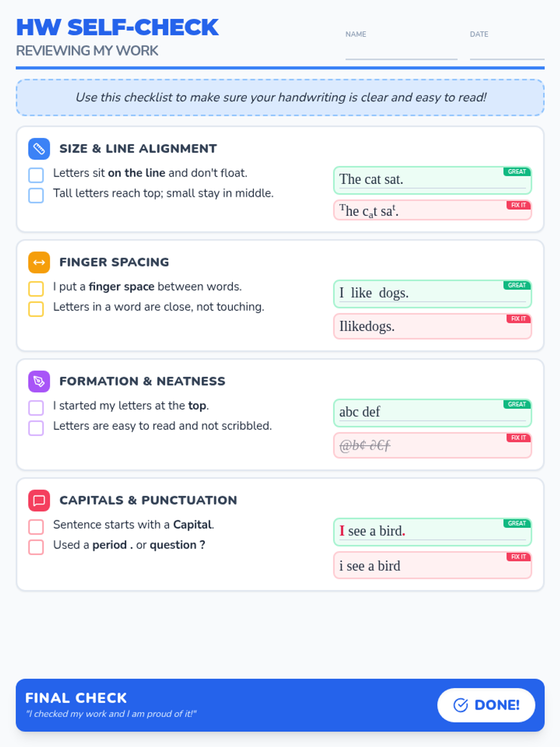Tick 'Letters in a word are close' checkbox
The image size is (560, 747).
tap(36, 309)
